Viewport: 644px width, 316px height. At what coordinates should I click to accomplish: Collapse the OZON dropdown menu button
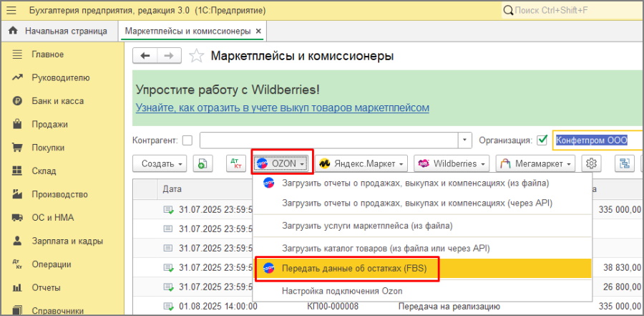281,163
